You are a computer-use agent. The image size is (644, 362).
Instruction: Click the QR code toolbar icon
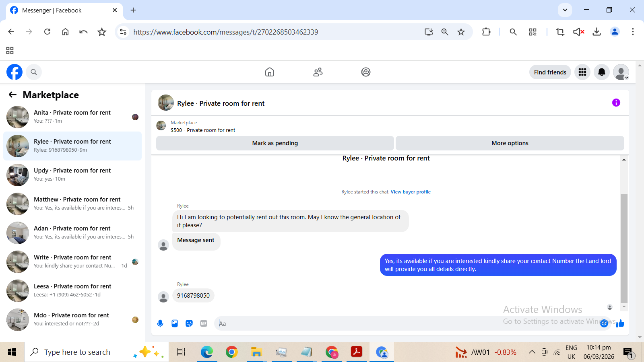[x=533, y=32]
